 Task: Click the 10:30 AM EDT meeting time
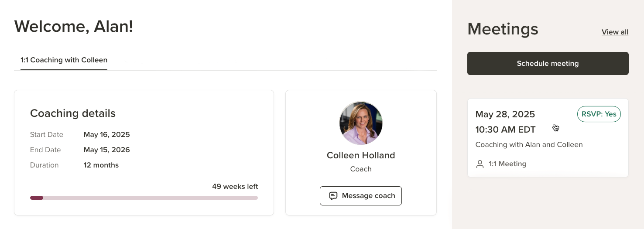pos(505,130)
